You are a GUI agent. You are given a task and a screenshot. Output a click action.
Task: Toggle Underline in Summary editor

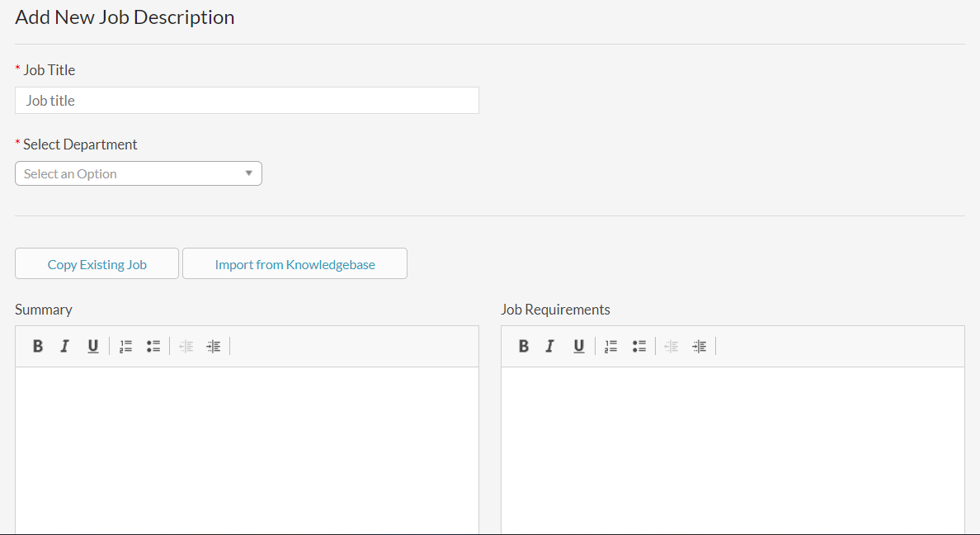click(x=92, y=346)
